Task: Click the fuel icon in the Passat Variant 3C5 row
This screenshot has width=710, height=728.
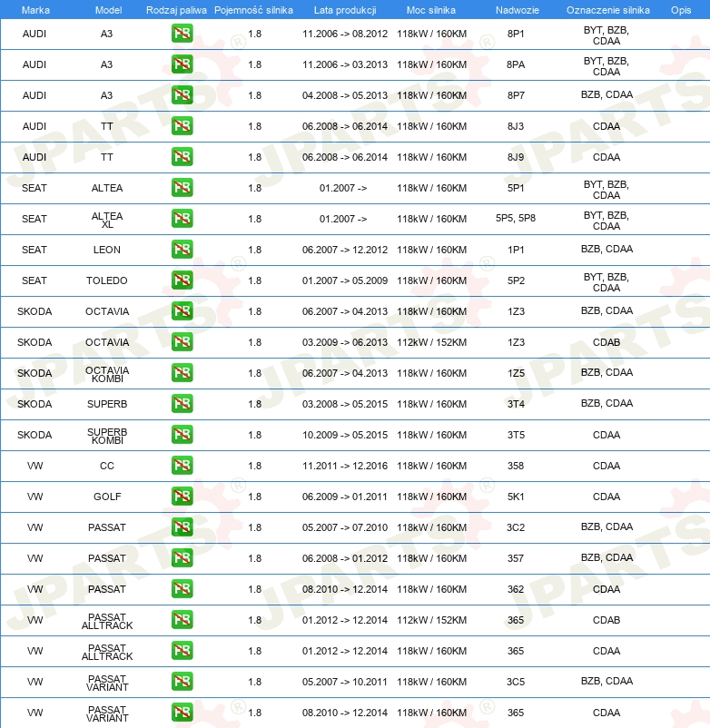Action: (x=182, y=682)
